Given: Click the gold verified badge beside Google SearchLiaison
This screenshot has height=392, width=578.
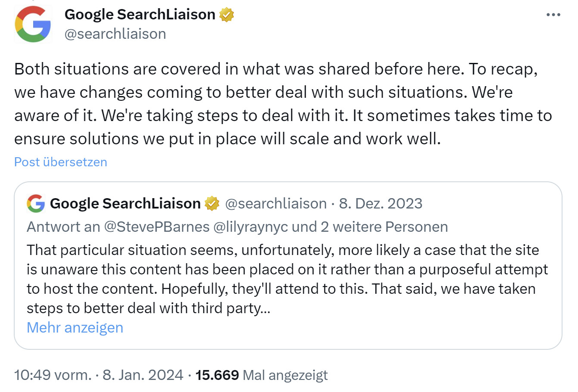Looking at the screenshot, I should pyautogui.click(x=226, y=14).
